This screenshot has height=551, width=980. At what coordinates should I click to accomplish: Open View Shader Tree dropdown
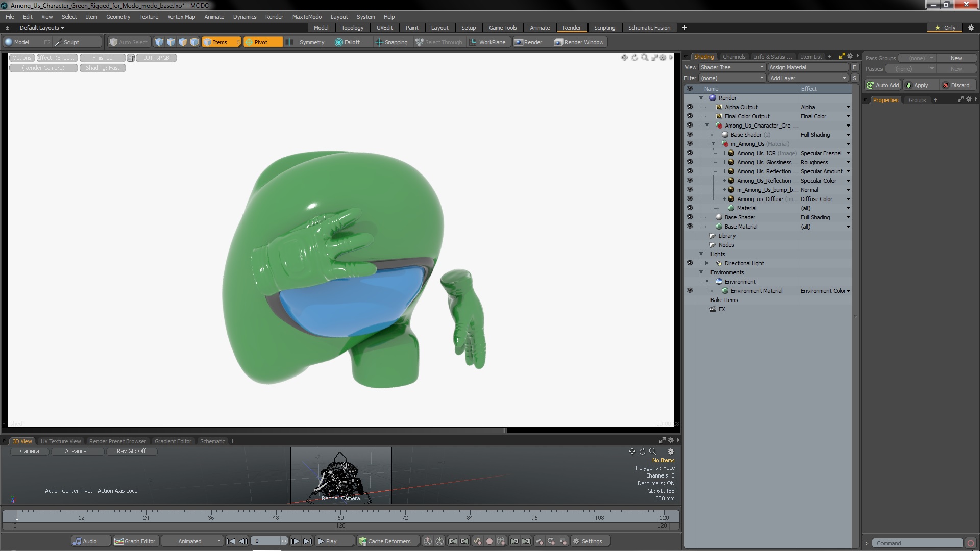(731, 67)
